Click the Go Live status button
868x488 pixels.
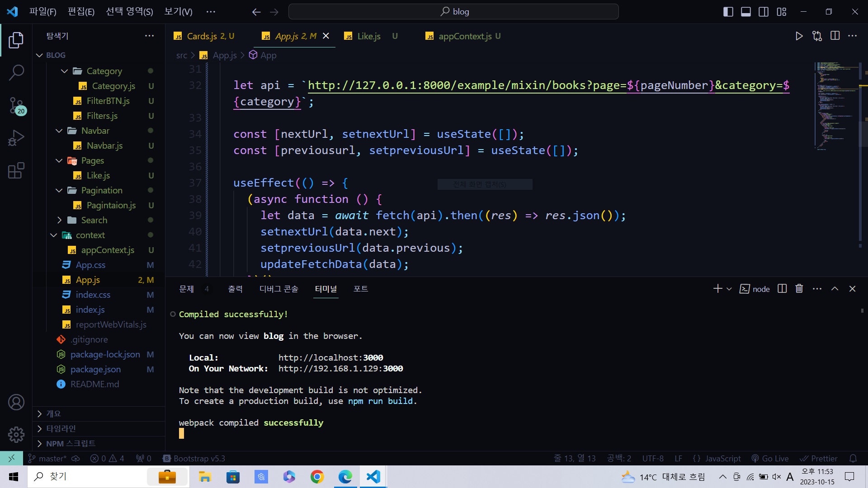(x=770, y=459)
